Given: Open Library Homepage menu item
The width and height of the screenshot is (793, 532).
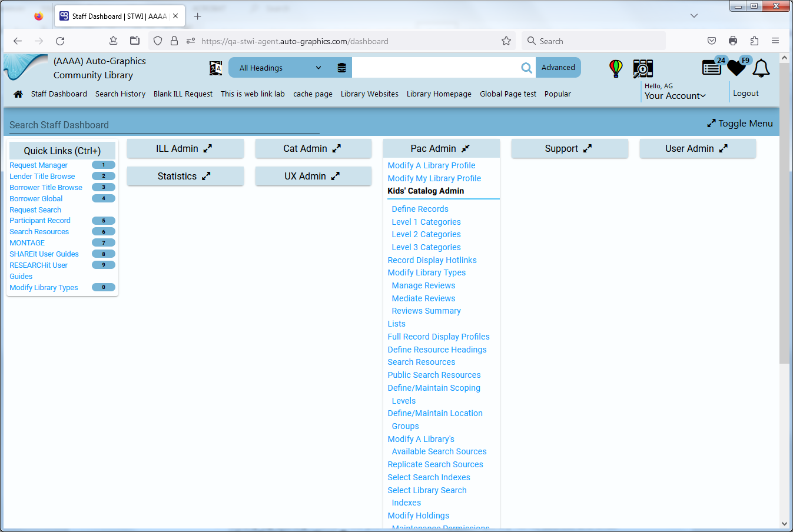Looking at the screenshot, I should [x=439, y=94].
